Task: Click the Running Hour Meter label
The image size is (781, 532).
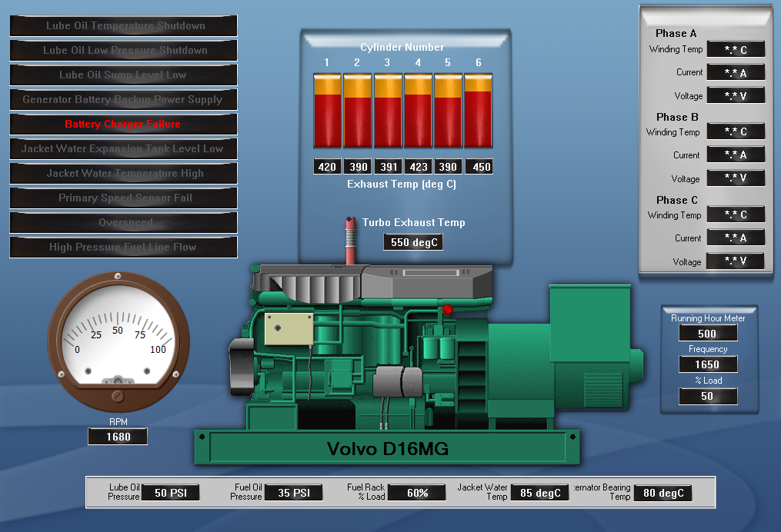Action: coord(708,318)
